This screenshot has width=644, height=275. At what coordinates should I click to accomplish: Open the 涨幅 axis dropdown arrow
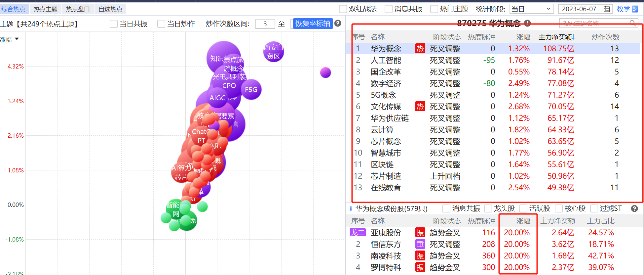pyautogui.click(x=17, y=39)
